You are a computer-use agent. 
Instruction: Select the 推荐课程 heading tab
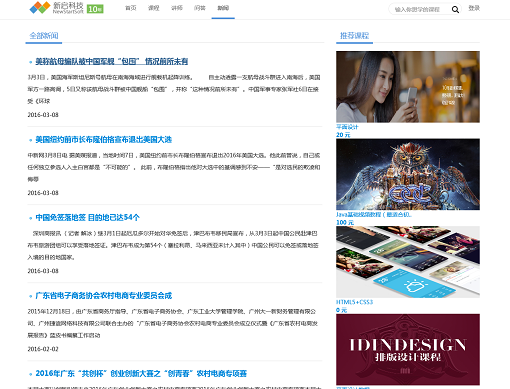click(x=354, y=36)
